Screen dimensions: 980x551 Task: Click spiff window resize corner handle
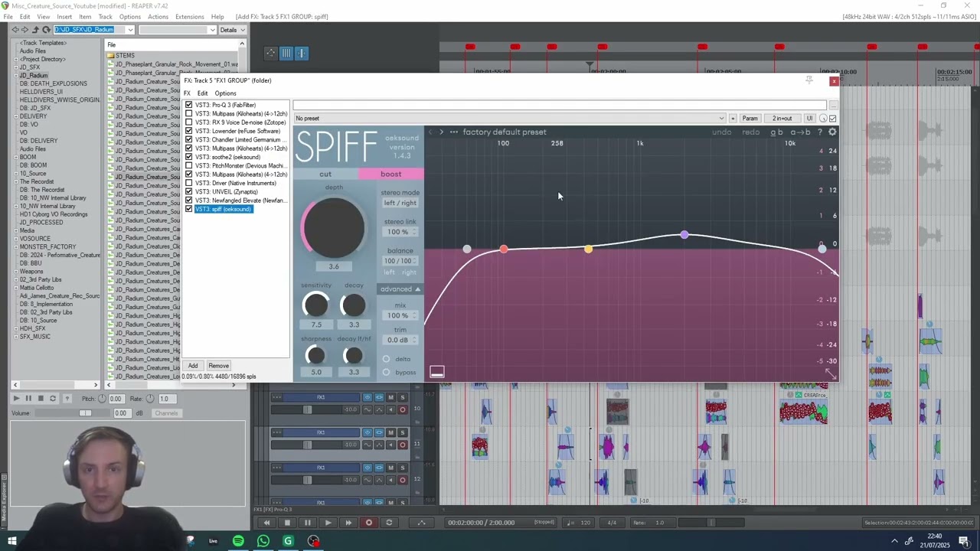click(x=831, y=373)
